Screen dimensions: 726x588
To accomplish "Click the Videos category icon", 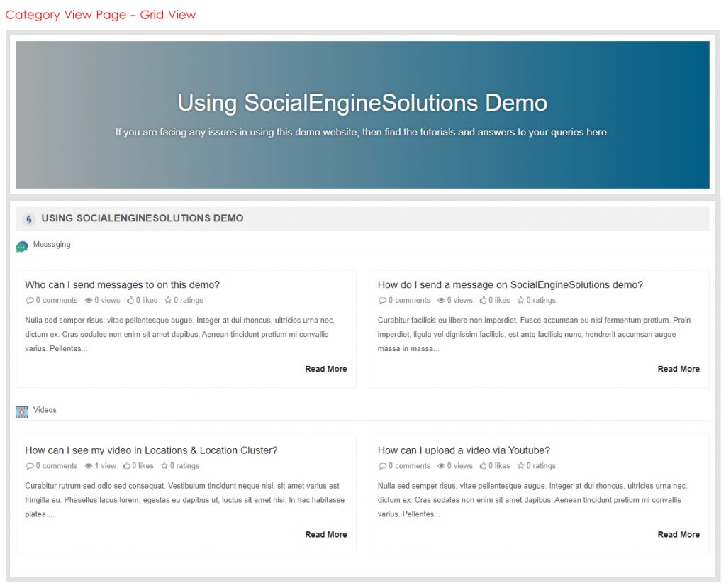I will tap(22, 410).
